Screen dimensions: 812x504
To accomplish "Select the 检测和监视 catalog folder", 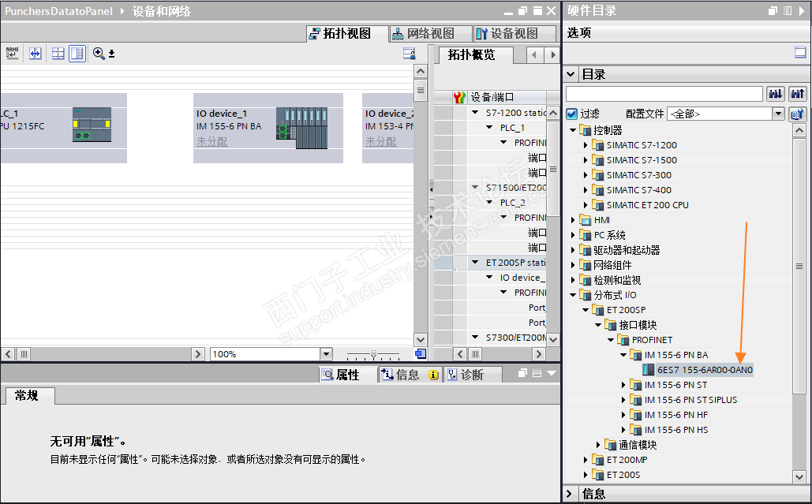I will [x=617, y=280].
